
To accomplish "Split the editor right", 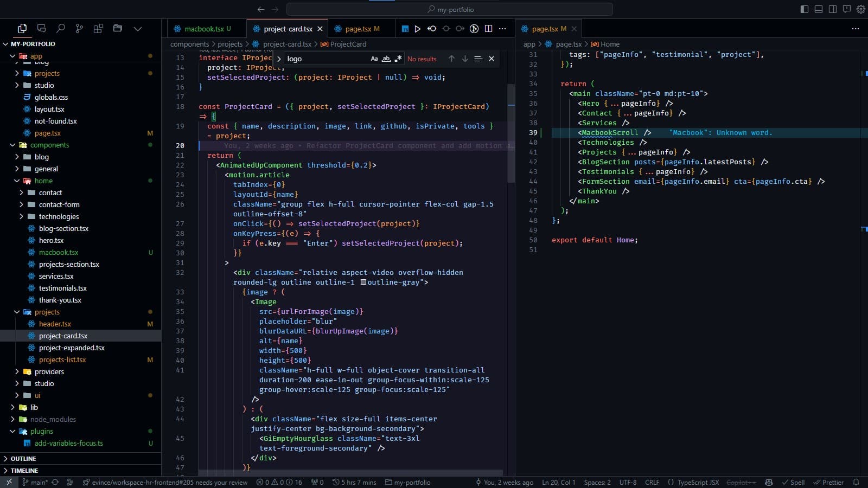I will pos(489,28).
